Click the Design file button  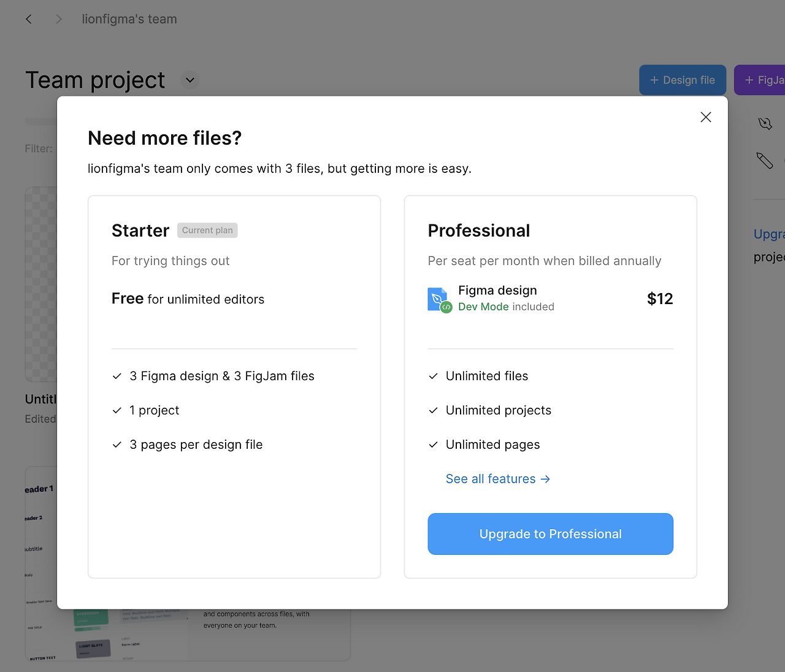[x=683, y=80]
